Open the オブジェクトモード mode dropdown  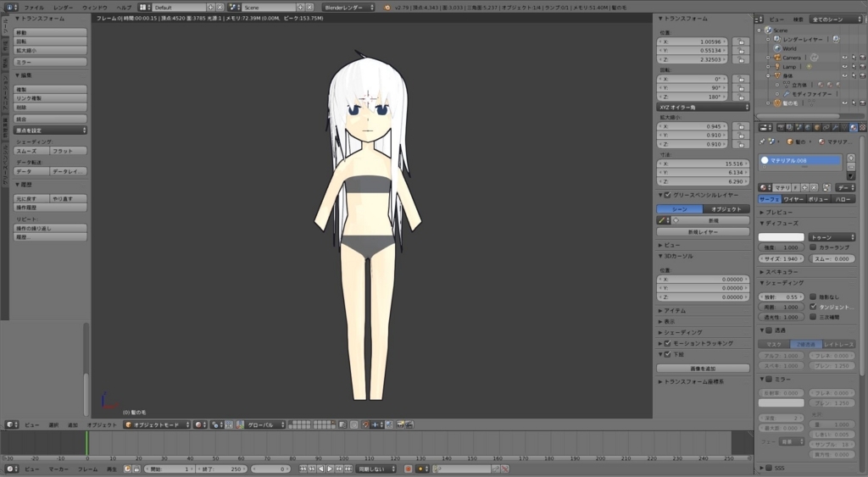click(x=156, y=424)
